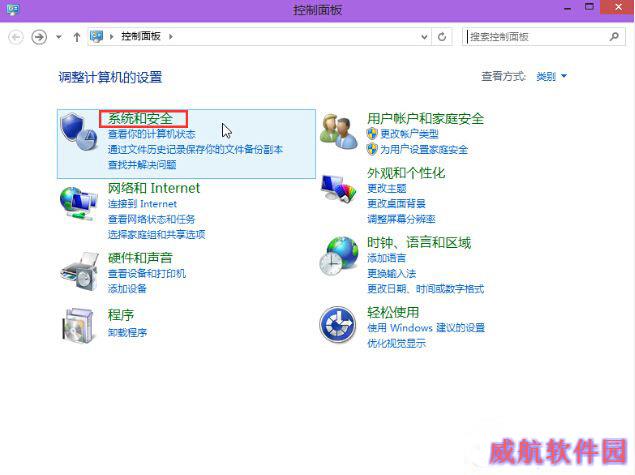
Task: Open System and Security shield icon
Action: [x=79, y=132]
